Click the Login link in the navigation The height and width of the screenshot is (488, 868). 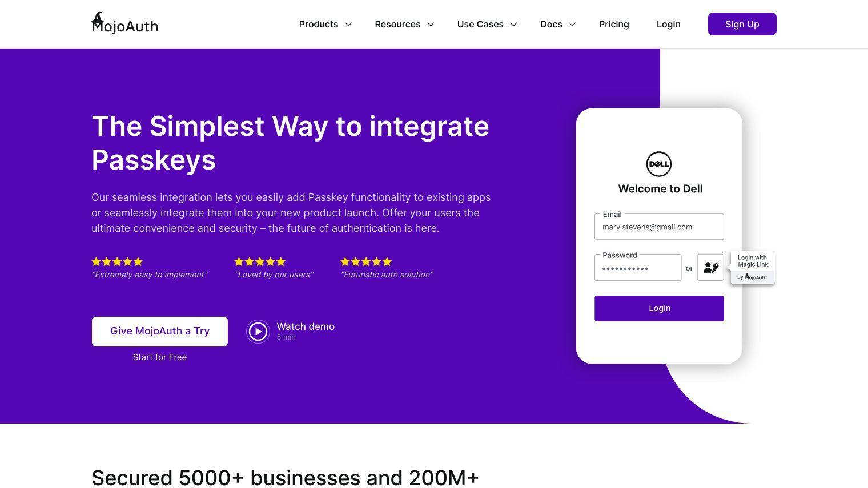point(668,24)
